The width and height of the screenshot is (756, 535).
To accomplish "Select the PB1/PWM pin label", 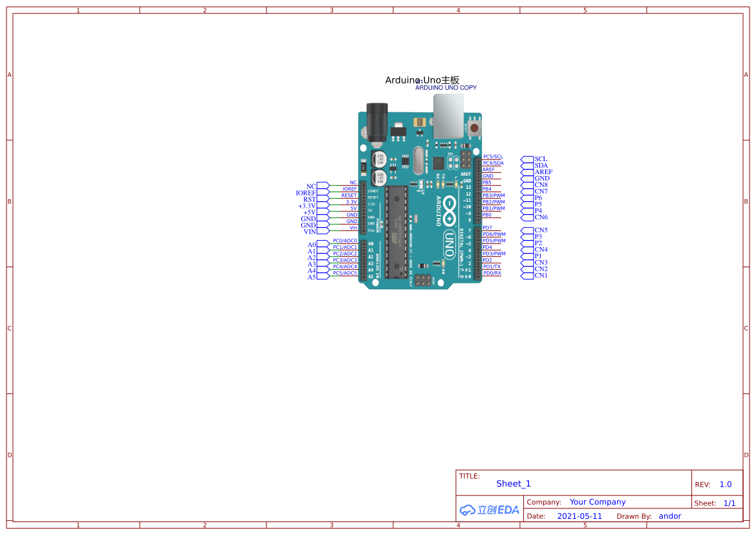I will 493,208.
